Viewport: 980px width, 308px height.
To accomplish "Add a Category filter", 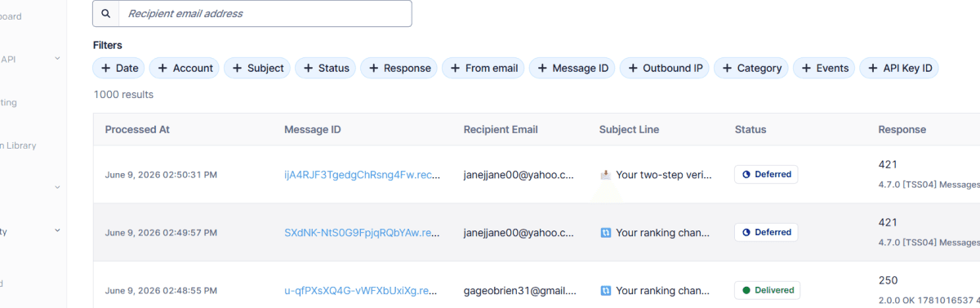I will tap(751, 69).
